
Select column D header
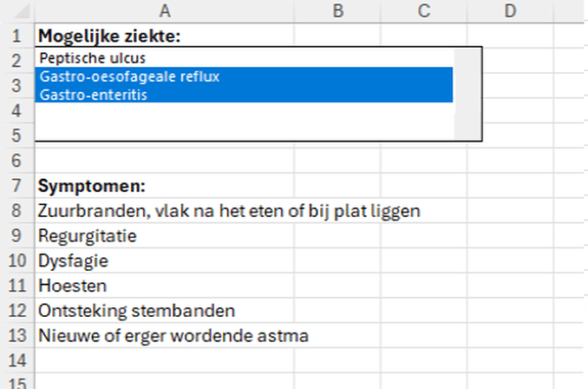[x=509, y=11]
